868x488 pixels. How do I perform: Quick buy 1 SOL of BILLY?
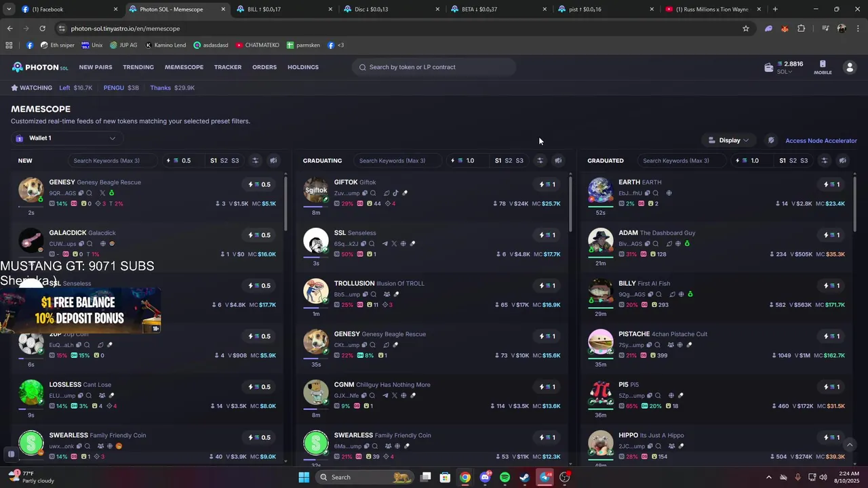coord(831,285)
